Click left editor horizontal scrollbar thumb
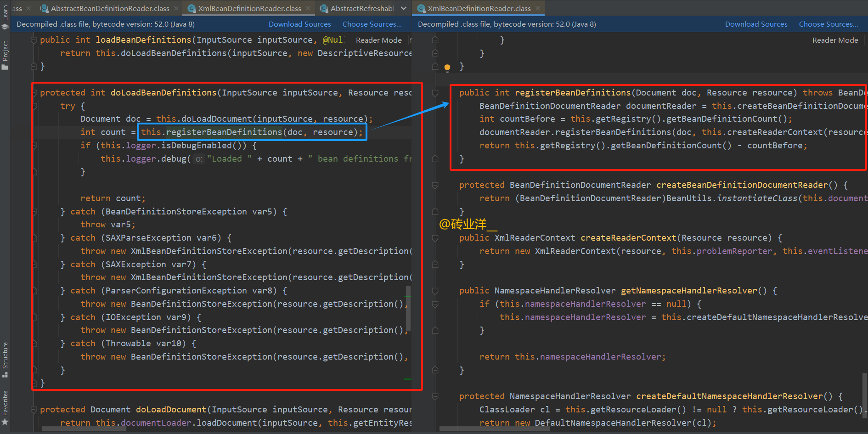 click(84, 429)
